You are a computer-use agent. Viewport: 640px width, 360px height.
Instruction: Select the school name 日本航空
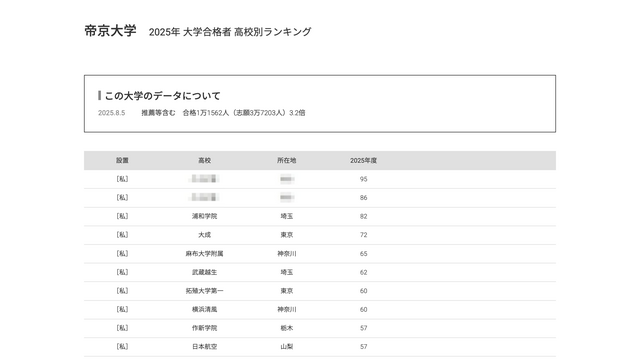[x=204, y=347]
